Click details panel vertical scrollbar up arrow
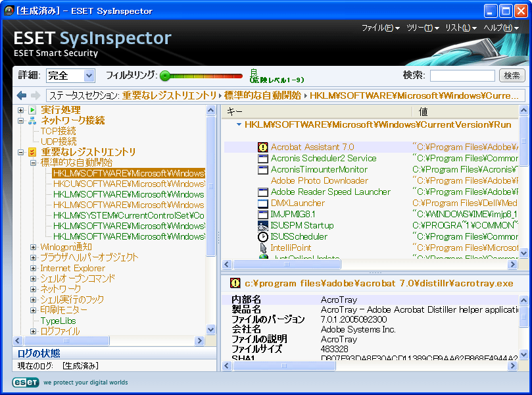The height and width of the screenshot is (395, 532). [x=523, y=300]
